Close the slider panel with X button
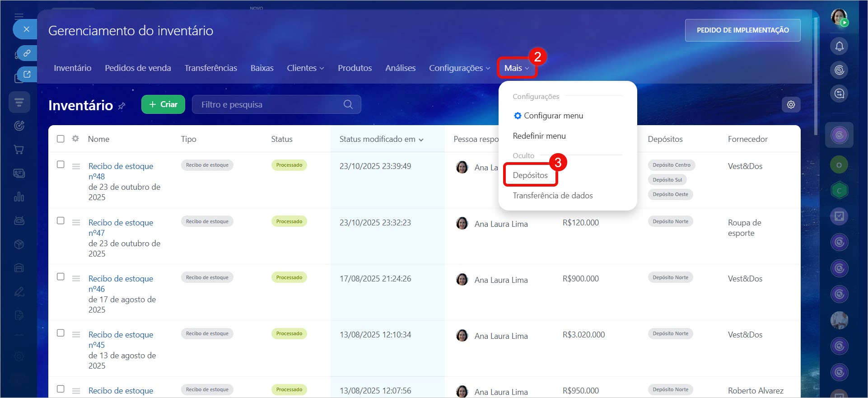868x398 pixels. tap(26, 29)
